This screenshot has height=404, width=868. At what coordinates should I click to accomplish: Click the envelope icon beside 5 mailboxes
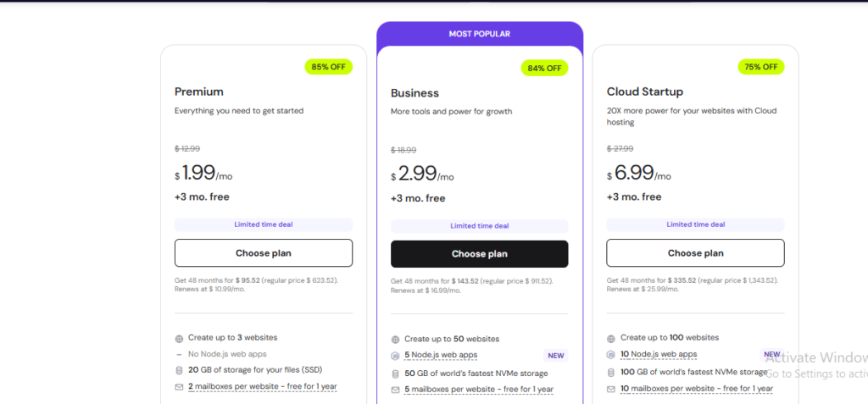[x=395, y=390]
